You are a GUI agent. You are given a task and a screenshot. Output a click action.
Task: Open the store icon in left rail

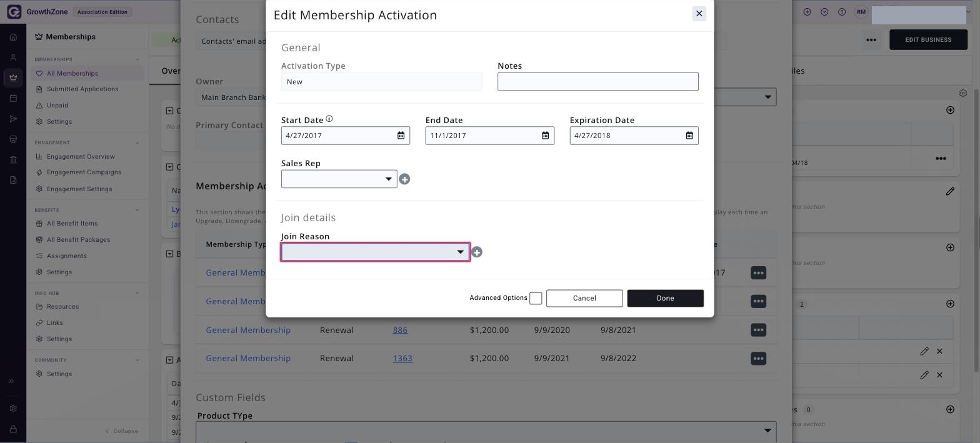tap(13, 139)
